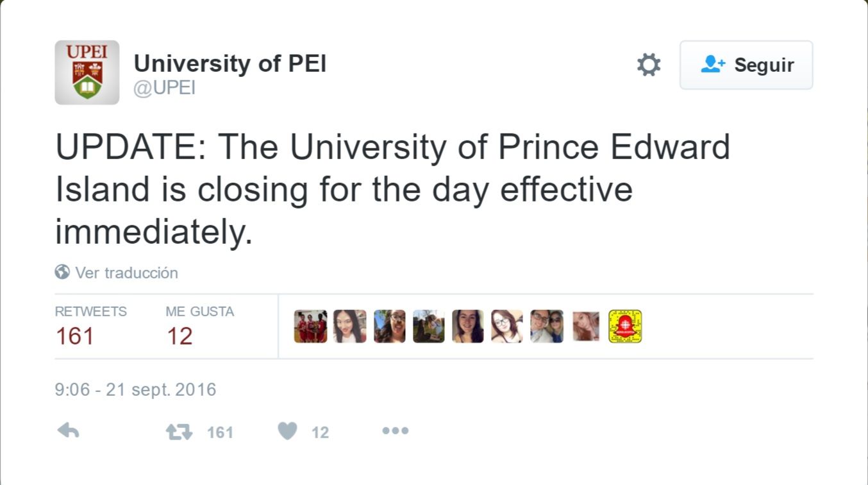Like the tweet with heart icon
868x485 pixels.
pos(287,431)
